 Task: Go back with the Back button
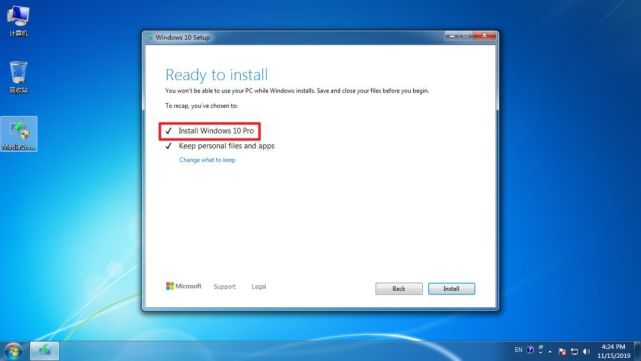(399, 289)
